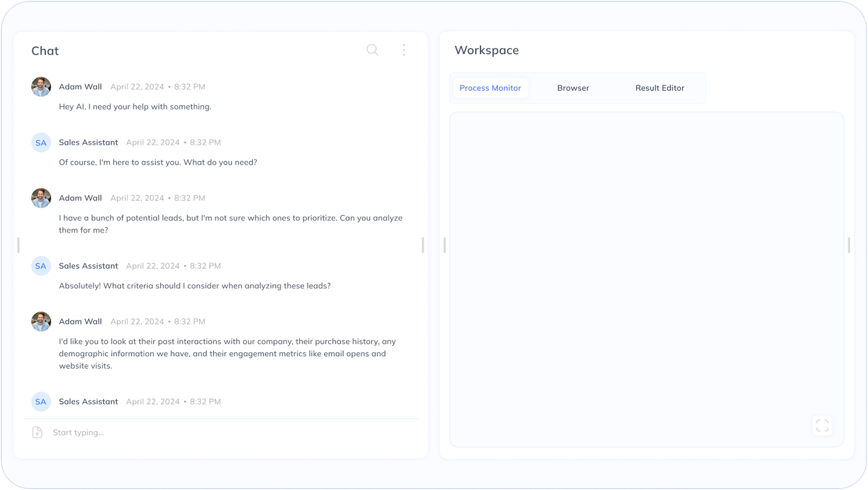Switch to the Process Monitor tab
The height and width of the screenshot is (490, 868).
pyautogui.click(x=490, y=88)
